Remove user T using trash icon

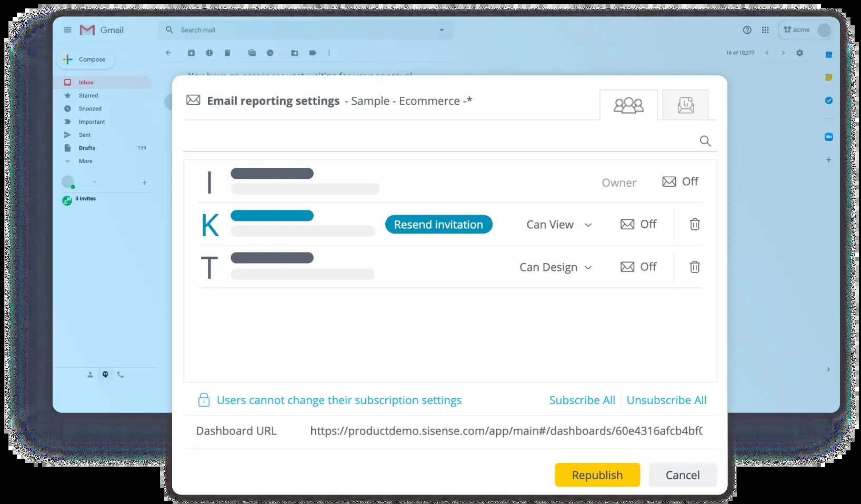(695, 267)
